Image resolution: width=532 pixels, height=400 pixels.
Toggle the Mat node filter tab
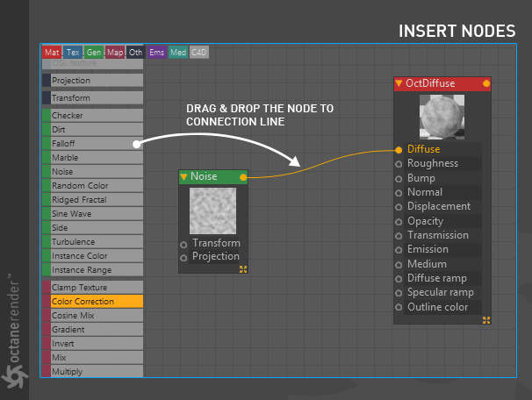tap(52, 53)
